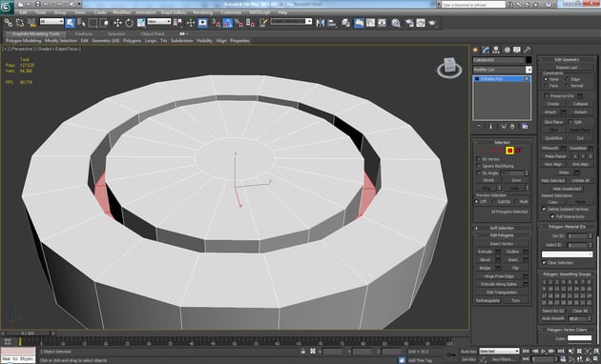Click the Bevel button
The width and height of the screenshot is (601, 364).
(x=486, y=260)
